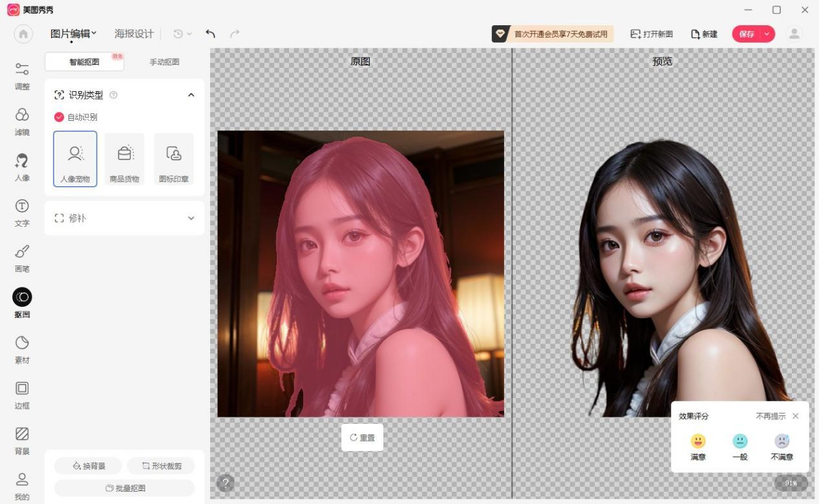Image resolution: width=819 pixels, height=504 pixels.
Task: Click the 原图 original image with red mask
Action: tap(361, 274)
